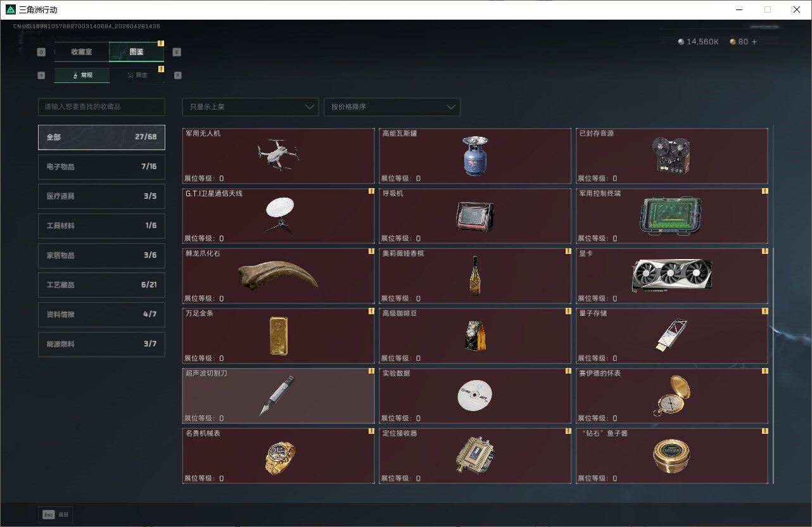Select the 呼吸机 ventilator item icon
This screenshot has width=812, height=527.
[474, 216]
